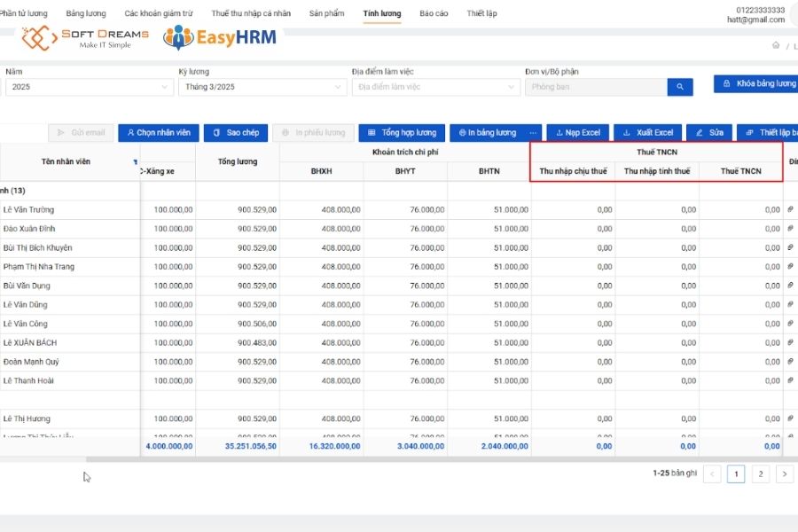
Task: Click the hatt@gmail.com account info
Action: pos(755,20)
